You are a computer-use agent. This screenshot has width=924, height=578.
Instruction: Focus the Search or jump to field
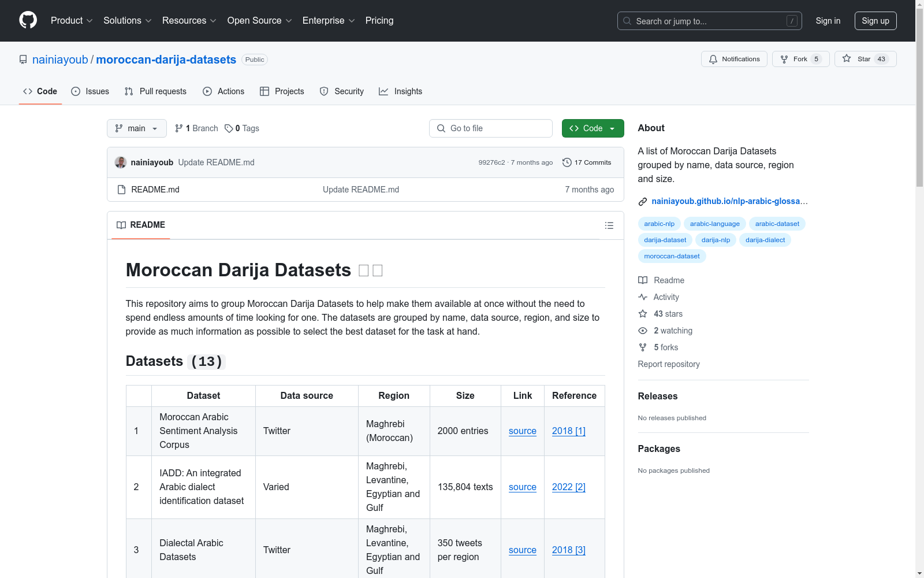710,21
